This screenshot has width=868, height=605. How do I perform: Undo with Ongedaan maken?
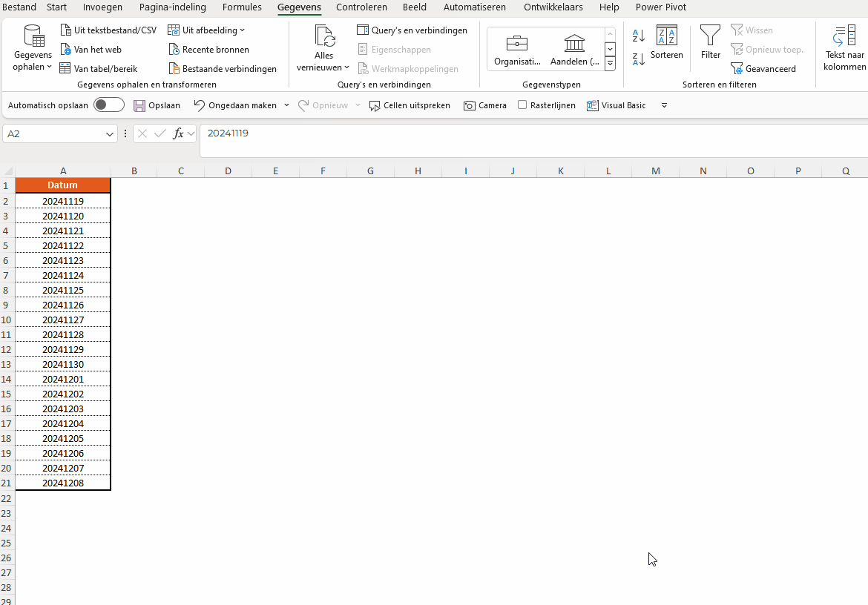tap(235, 105)
